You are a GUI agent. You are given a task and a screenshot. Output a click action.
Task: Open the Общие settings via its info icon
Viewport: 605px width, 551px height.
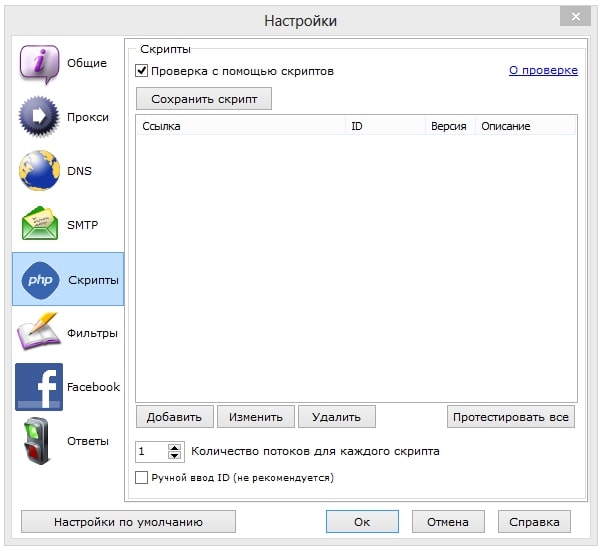click(x=39, y=64)
